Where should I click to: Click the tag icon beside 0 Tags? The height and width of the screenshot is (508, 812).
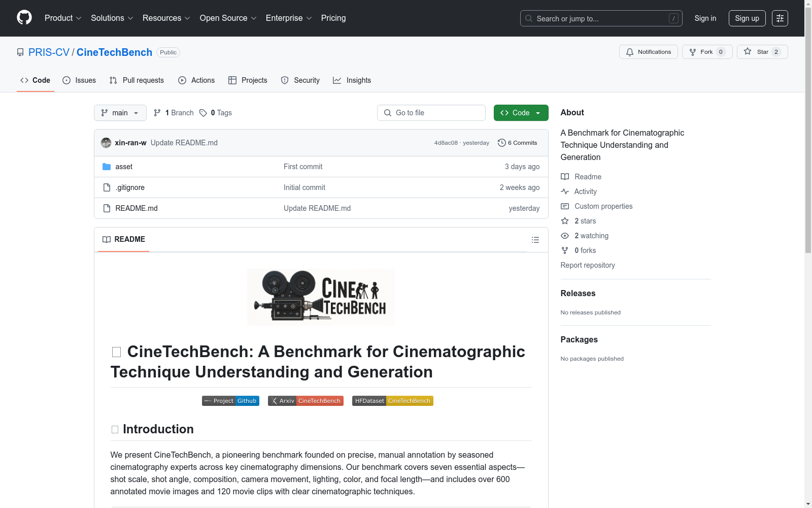(x=203, y=113)
